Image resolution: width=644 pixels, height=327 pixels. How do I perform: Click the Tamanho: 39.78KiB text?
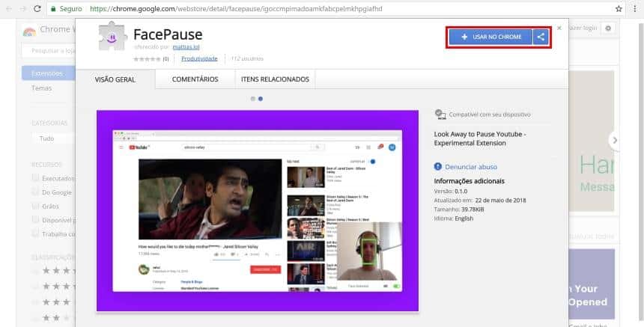459,210
